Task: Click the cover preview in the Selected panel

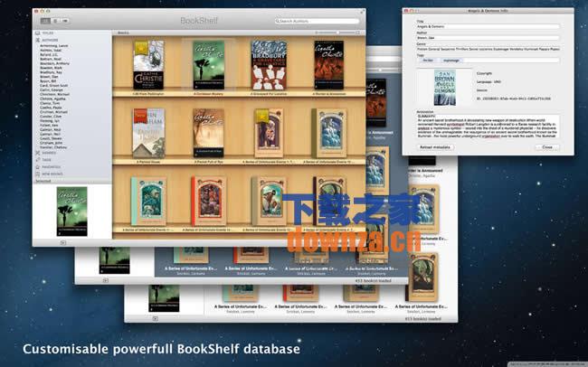Action: click(x=72, y=212)
